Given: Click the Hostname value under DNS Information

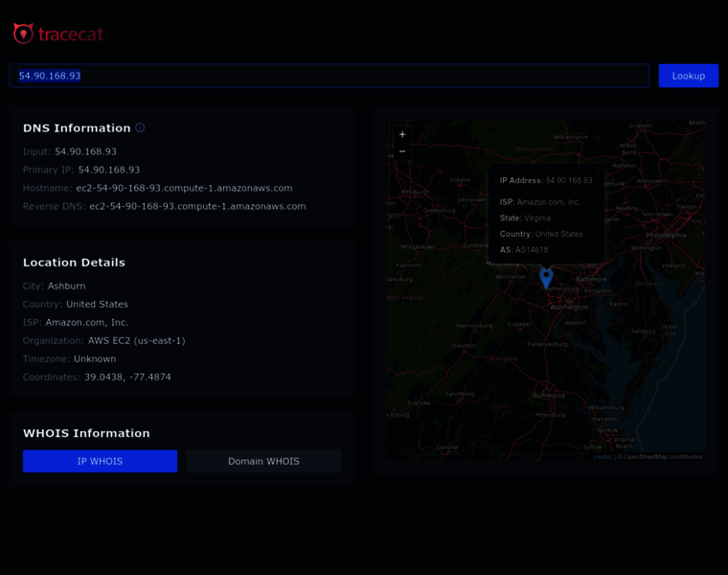Looking at the screenshot, I should (x=184, y=188).
